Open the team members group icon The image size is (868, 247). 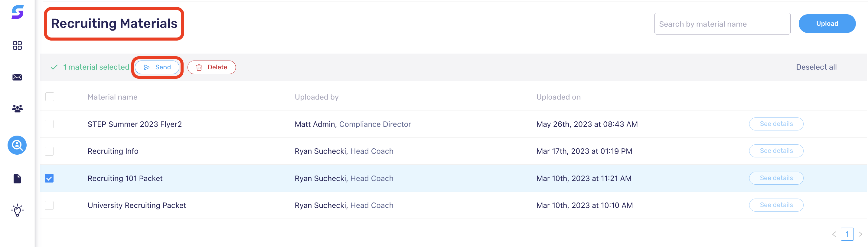tap(17, 109)
